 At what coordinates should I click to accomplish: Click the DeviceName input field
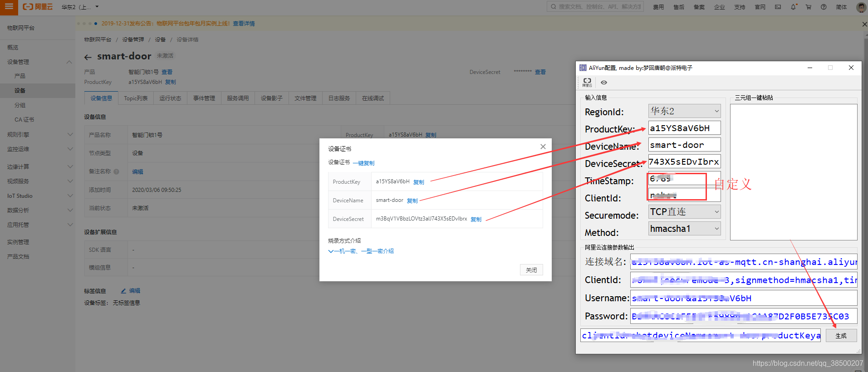pos(684,145)
